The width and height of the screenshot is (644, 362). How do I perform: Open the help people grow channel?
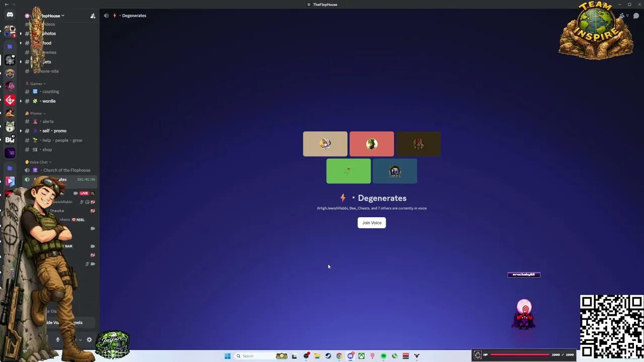[x=62, y=140]
